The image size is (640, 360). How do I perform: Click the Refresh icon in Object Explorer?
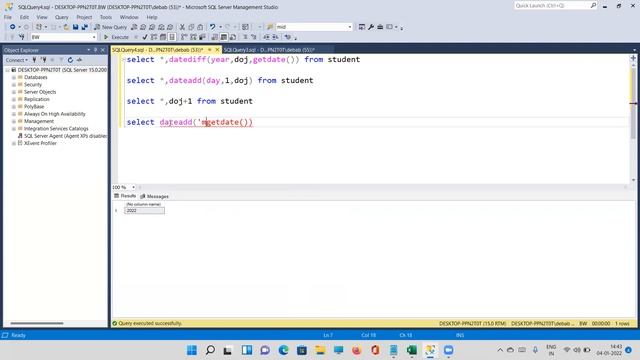(70, 60)
